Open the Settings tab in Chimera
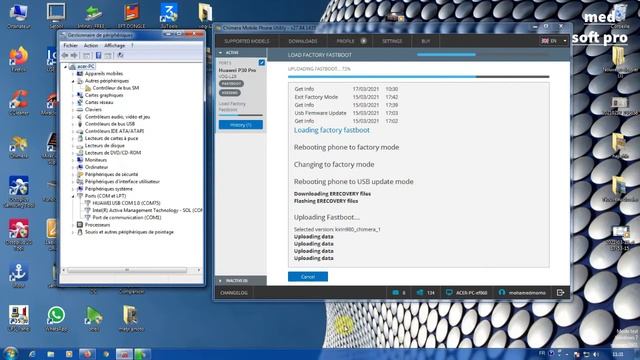640x360 pixels. coord(392,41)
